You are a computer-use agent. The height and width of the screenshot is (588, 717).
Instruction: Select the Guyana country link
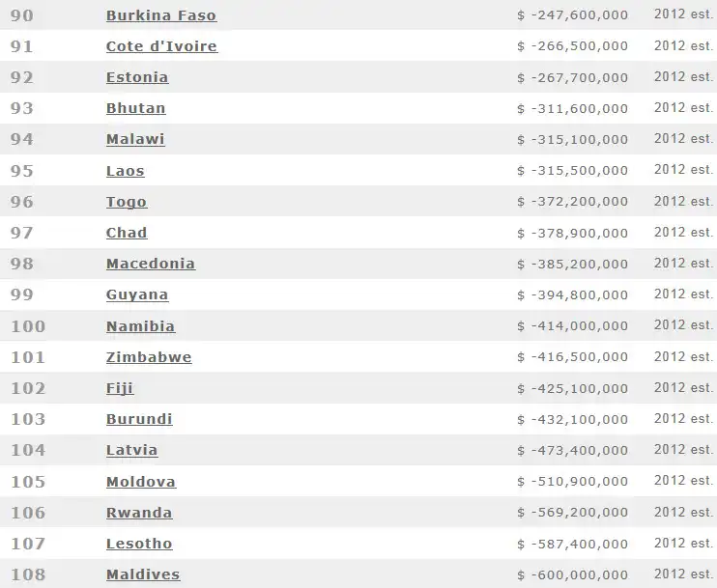click(137, 294)
